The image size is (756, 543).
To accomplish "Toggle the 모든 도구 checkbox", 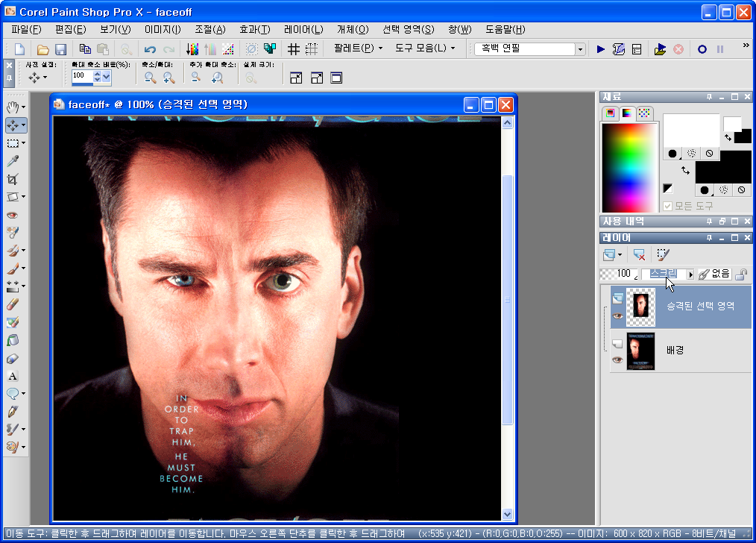I will [668, 207].
